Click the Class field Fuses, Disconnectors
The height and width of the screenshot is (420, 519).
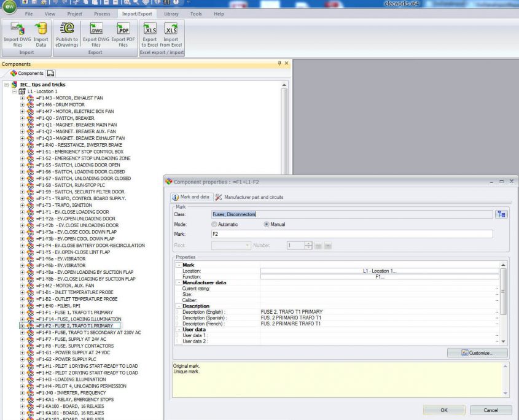352,214
